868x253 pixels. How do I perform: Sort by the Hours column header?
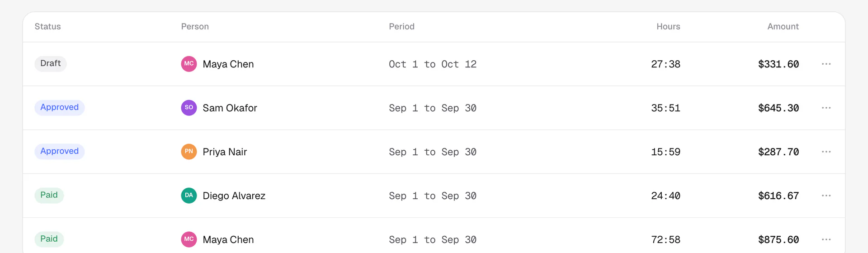(x=668, y=27)
